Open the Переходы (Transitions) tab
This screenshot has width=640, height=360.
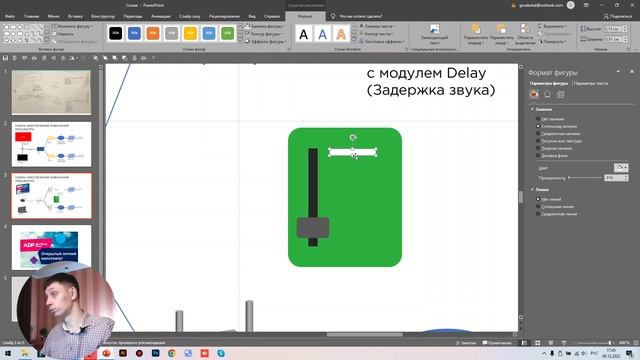coord(133,16)
